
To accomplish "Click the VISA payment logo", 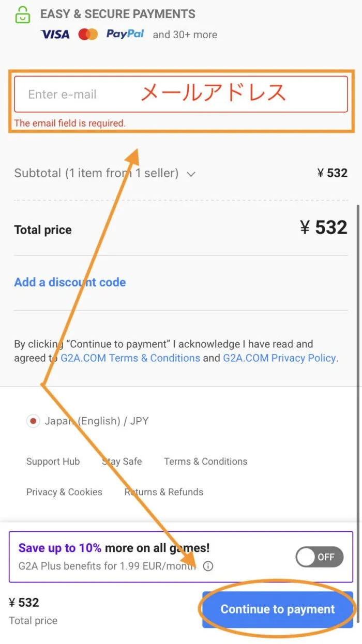I will 55,35.
